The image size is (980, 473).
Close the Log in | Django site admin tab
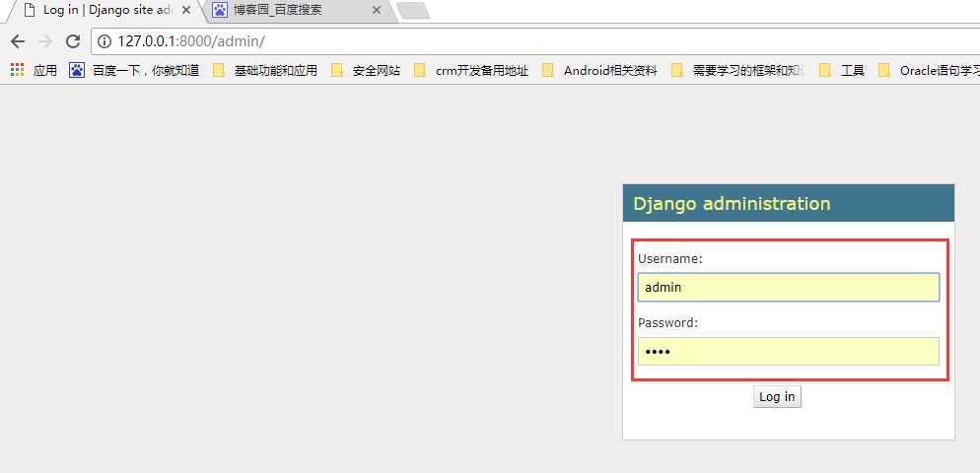pos(185,11)
